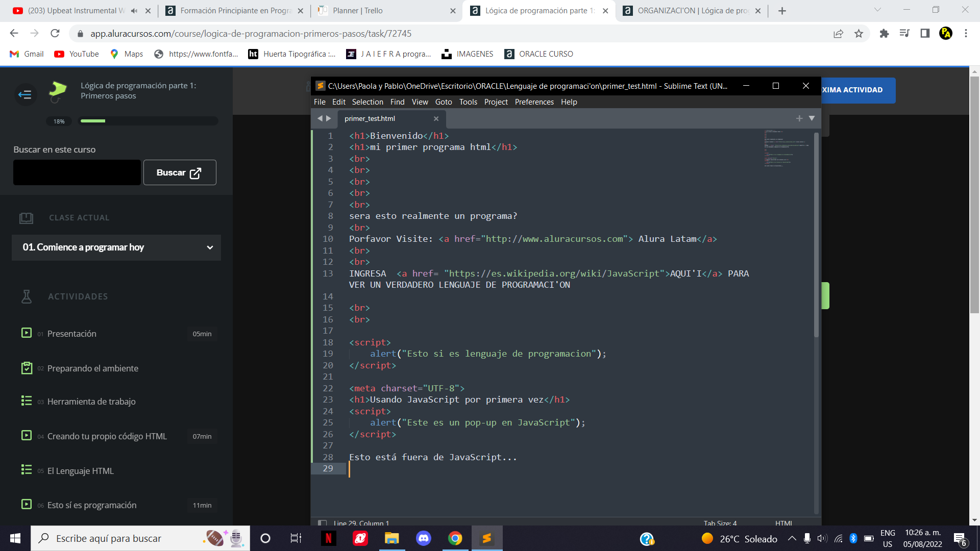This screenshot has height=551, width=980.
Task: Click Próxima Actividad button
Action: click(x=858, y=90)
